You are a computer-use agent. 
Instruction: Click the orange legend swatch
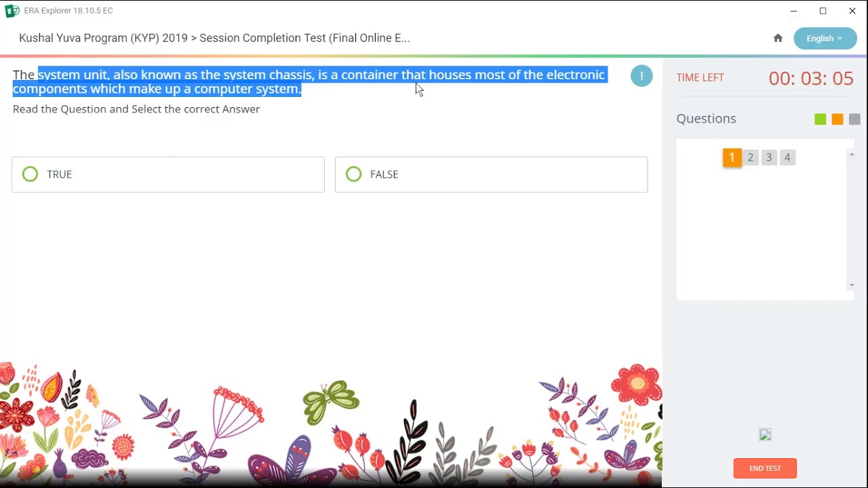(837, 119)
